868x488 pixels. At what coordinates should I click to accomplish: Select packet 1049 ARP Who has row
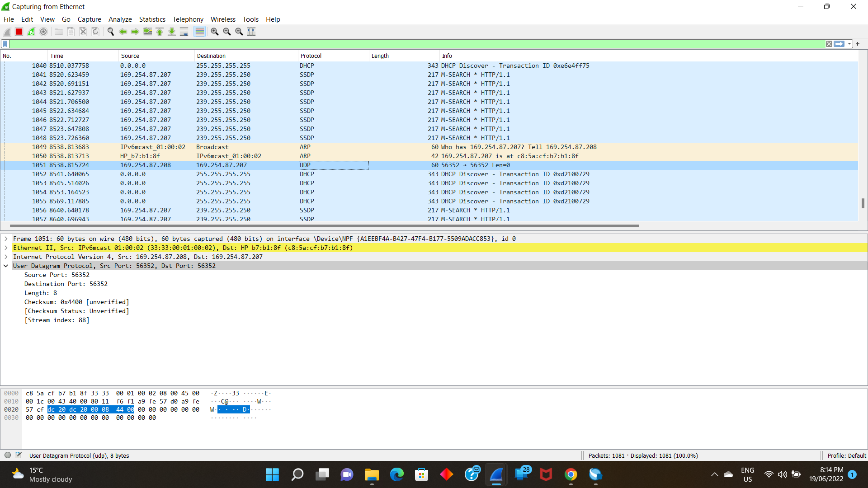tap(429, 147)
